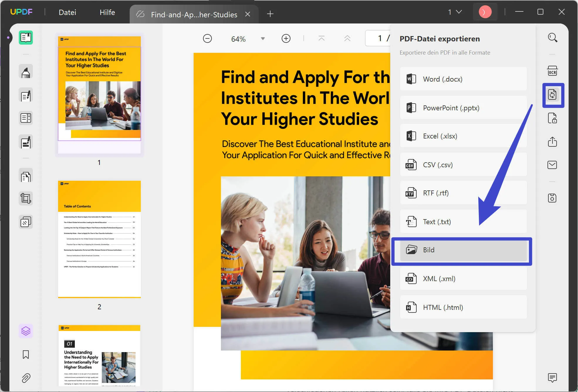Click the password/security lock icon
Image resolution: width=578 pixels, height=392 pixels.
553,118
